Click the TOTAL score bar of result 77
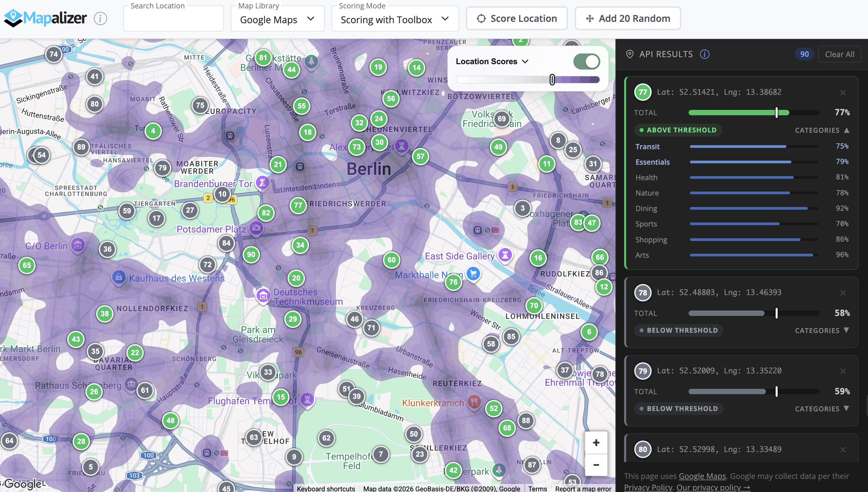Image resolution: width=868 pixels, height=492 pixels. (754, 113)
